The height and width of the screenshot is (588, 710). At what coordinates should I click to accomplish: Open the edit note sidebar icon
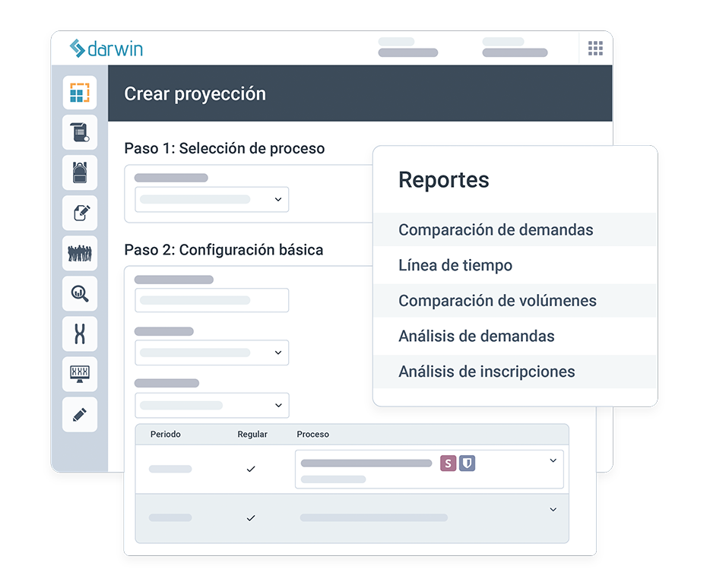[80, 213]
